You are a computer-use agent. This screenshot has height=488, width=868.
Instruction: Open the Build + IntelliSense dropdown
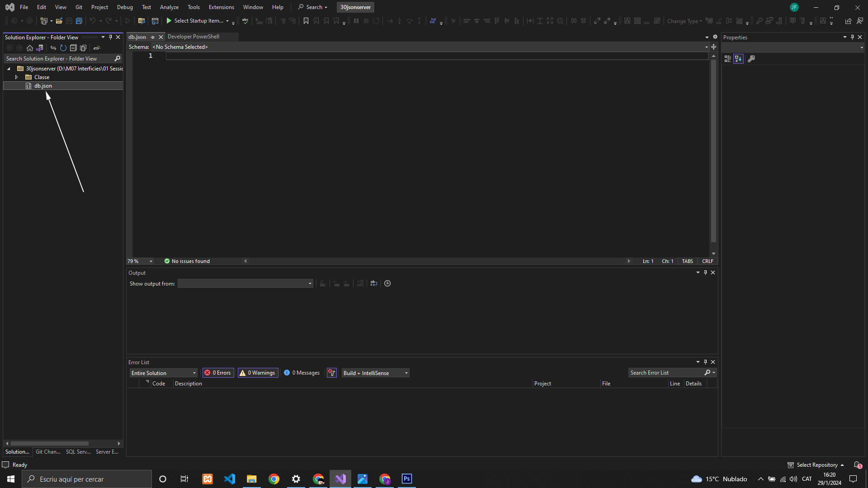[375, 373]
